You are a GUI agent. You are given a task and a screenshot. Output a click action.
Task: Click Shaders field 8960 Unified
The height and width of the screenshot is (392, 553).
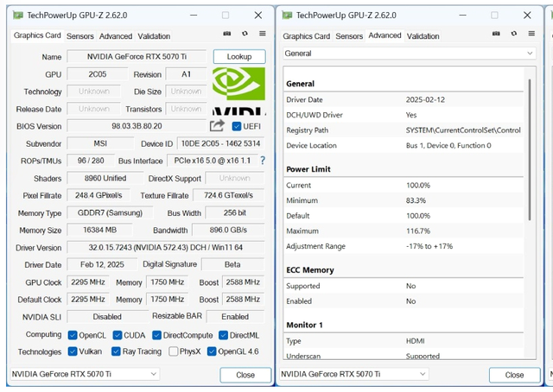click(x=105, y=179)
